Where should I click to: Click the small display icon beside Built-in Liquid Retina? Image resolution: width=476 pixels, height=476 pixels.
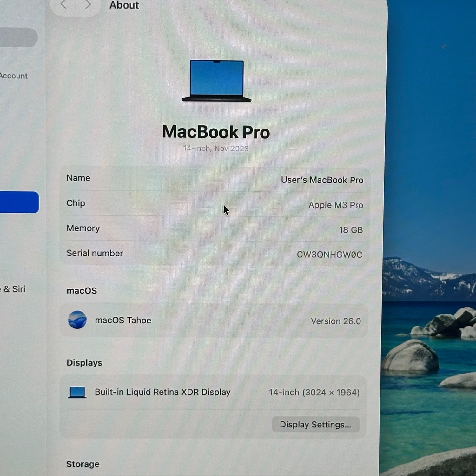pos(77,392)
